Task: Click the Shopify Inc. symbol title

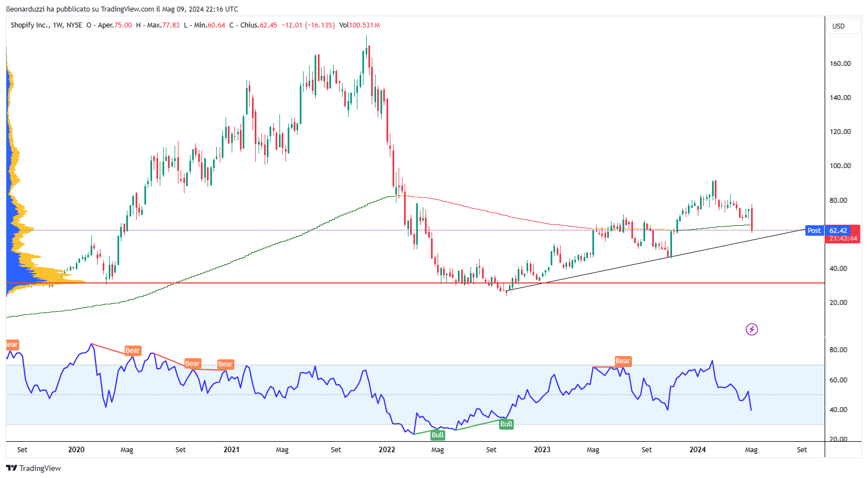Action: coord(30,25)
